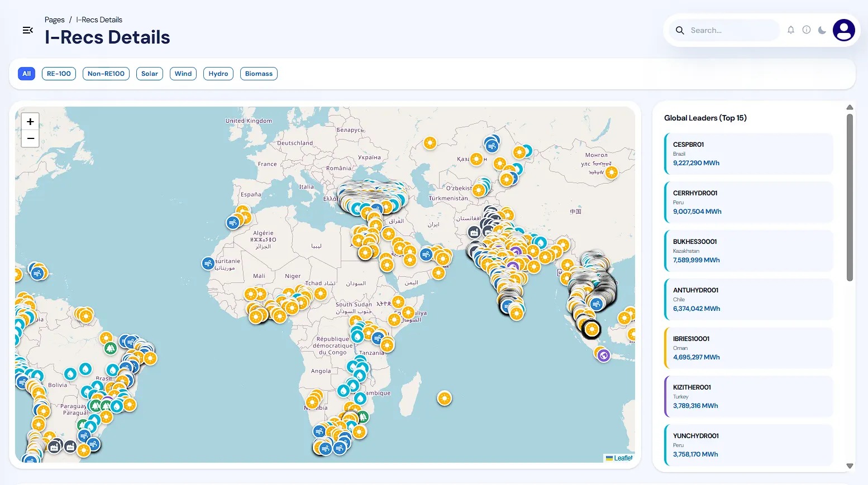Viewport: 868px width, 485px height.
Task: Collapse the sidebar with the hamburger icon
Action: point(27,30)
